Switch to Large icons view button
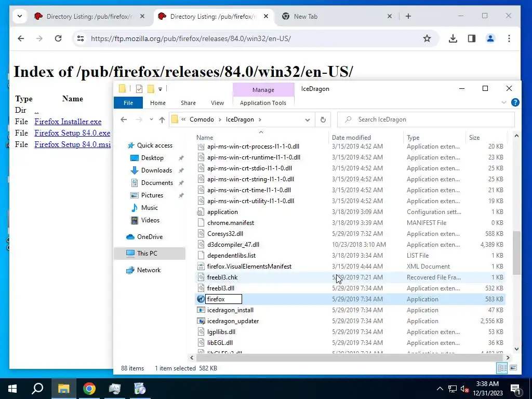 pos(513,368)
